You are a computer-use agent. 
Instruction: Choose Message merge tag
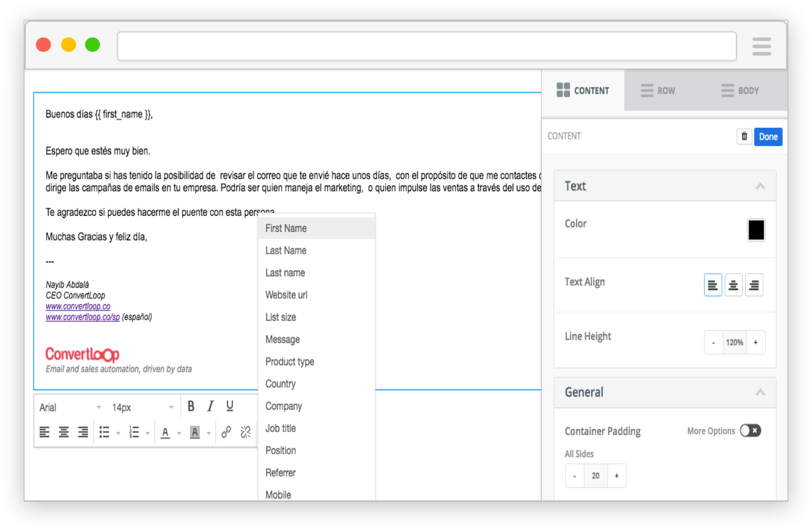[x=316, y=340]
